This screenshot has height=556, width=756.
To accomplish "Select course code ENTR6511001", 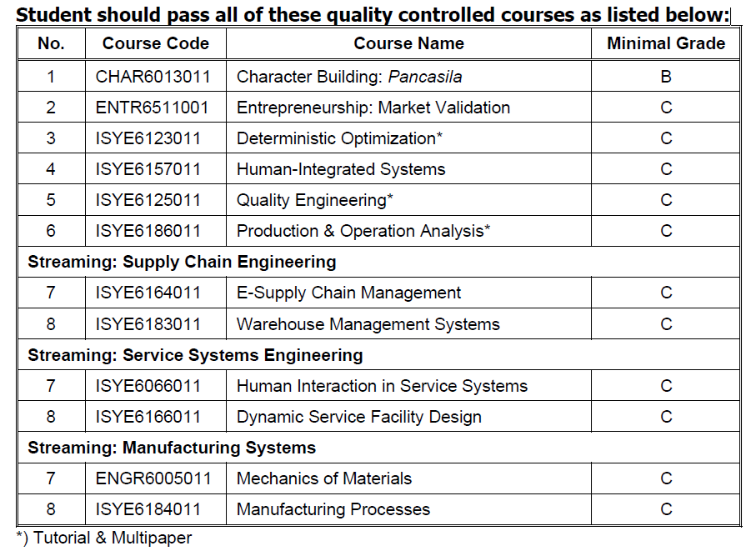I will [152, 107].
